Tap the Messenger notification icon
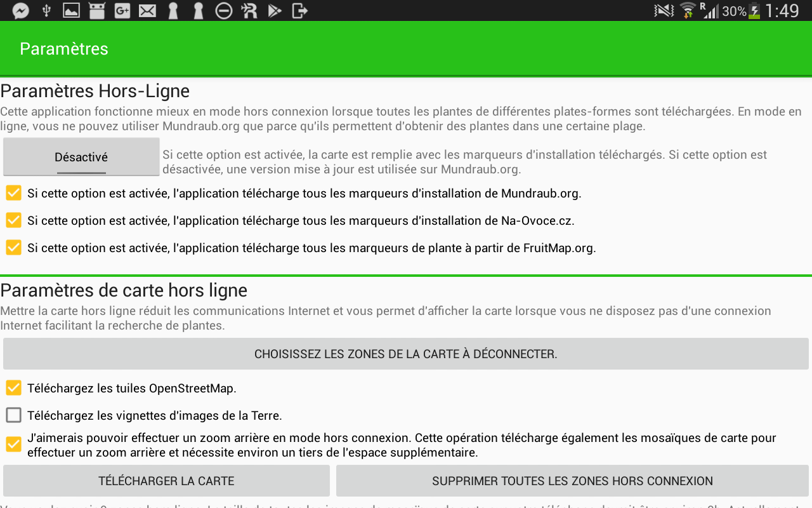This screenshot has height=508, width=812. (x=21, y=11)
